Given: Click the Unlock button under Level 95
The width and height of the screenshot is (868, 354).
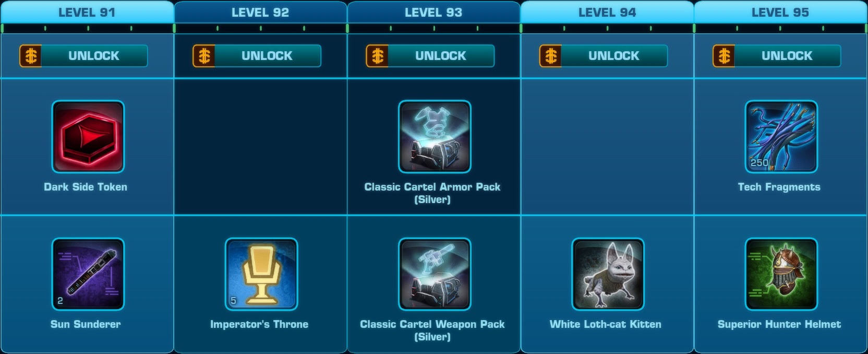Looking at the screenshot, I should (777, 56).
